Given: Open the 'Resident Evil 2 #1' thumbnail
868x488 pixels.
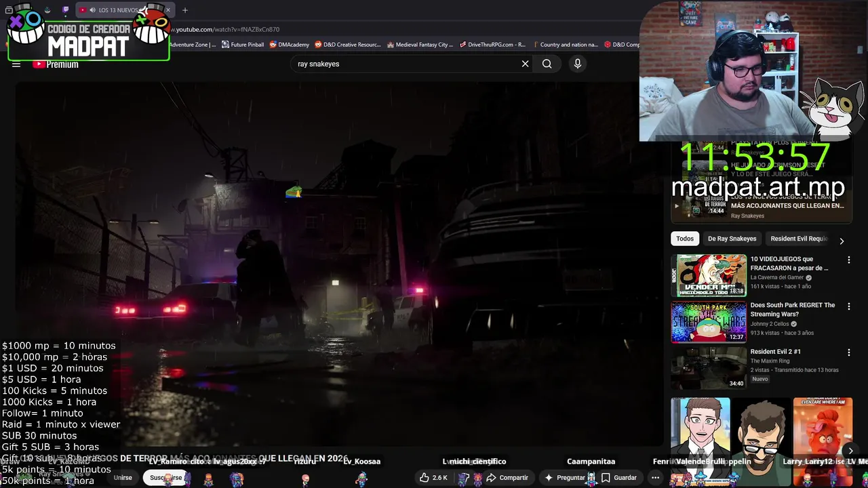Looking at the screenshot, I should click(x=709, y=368).
